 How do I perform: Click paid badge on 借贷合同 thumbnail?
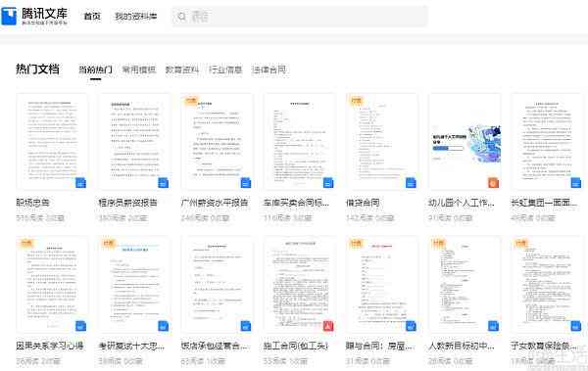pos(356,101)
